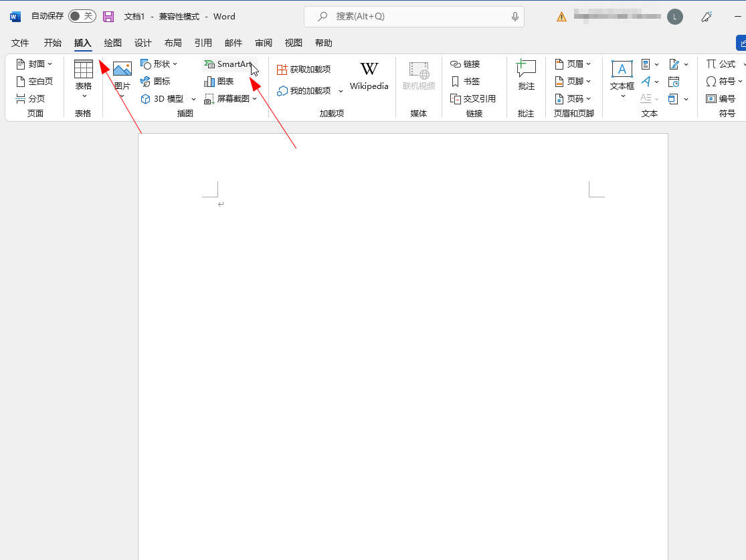Click the Wikipedia add-in icon
746x560 pixels.
click(x=369, y=76)
